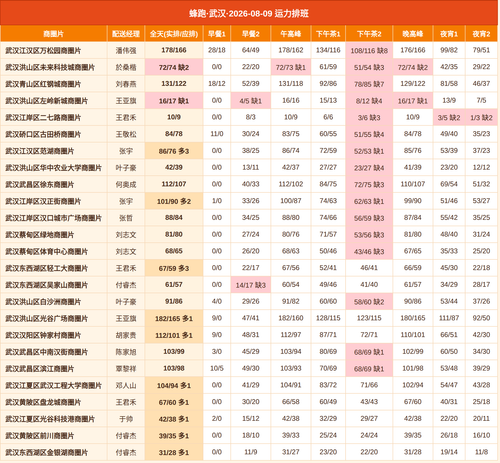This screenshot has height=463, width=500.
Task: Click the 夜宵2 cell '1/3 缺2'
Action: point(481,118)
